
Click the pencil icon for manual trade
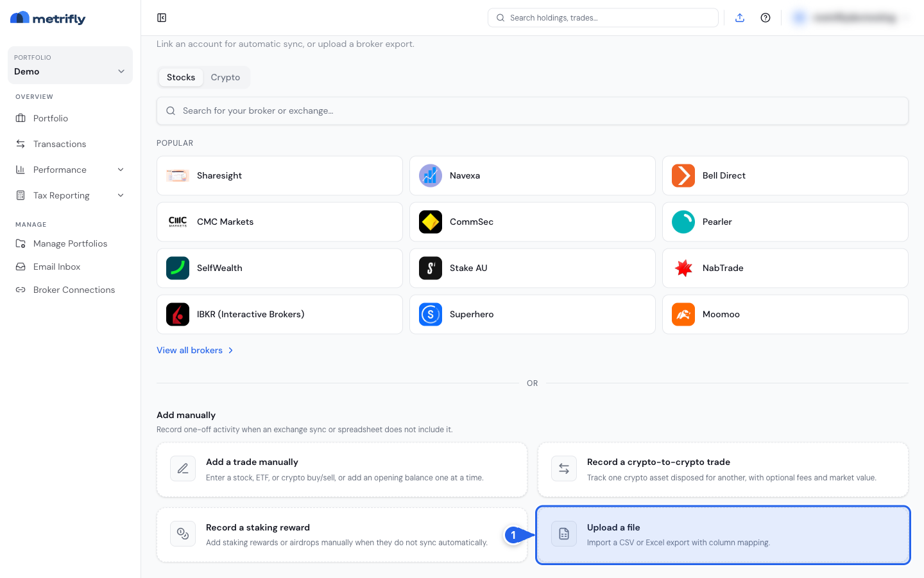click(x=183, y=469)
